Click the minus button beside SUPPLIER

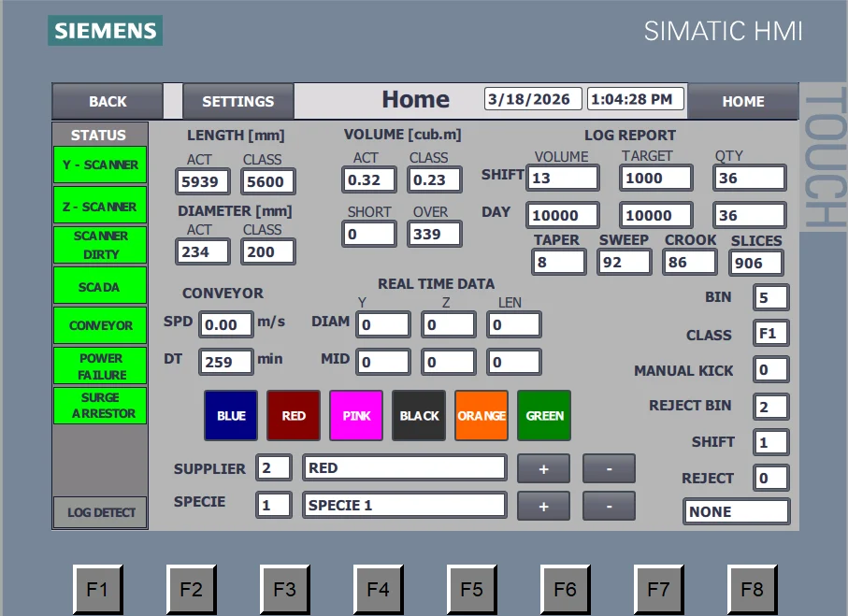pos(609,468)
